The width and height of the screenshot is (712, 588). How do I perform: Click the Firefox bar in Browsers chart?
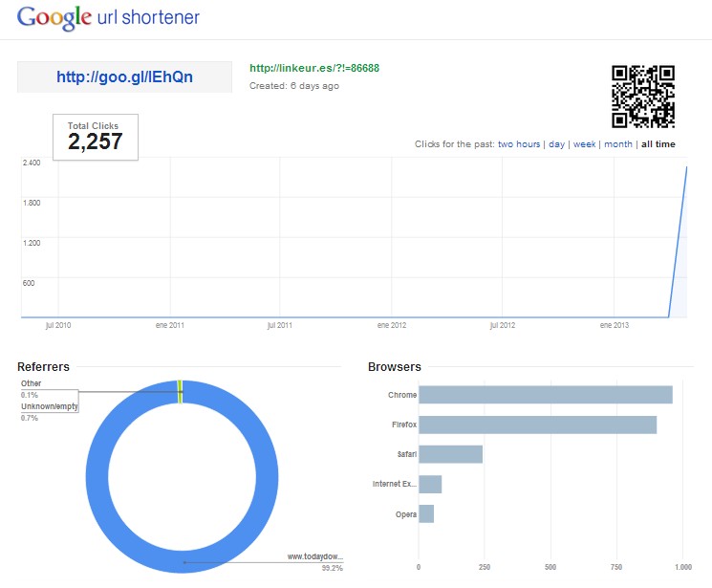[x=538, y=425]
